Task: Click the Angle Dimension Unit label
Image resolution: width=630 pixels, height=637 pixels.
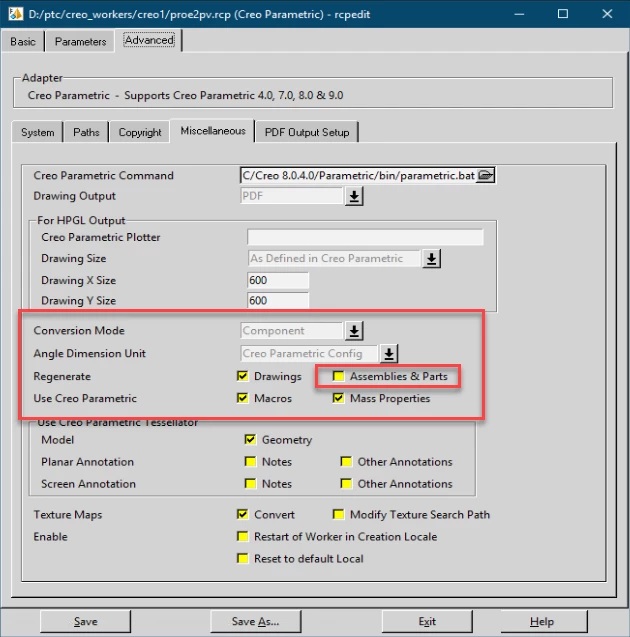Action: pyautogui.click(x=89, y=353)
